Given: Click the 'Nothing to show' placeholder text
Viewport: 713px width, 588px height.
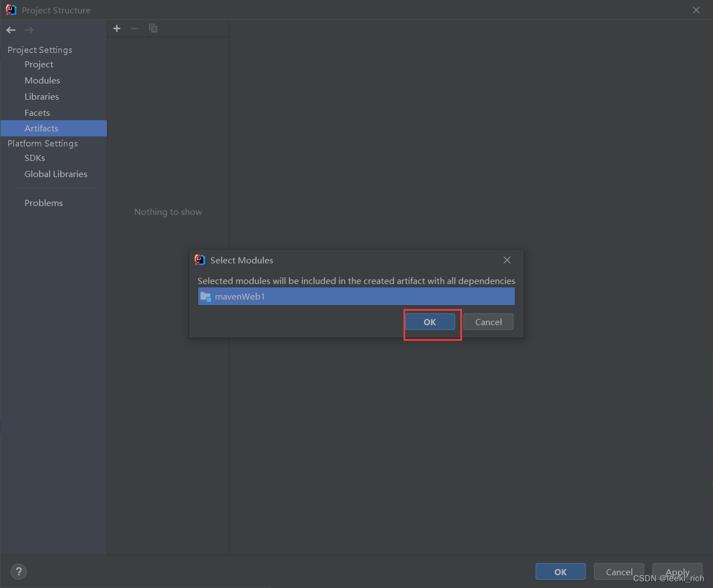Looking at the screenshot, I should pos(168,212).
